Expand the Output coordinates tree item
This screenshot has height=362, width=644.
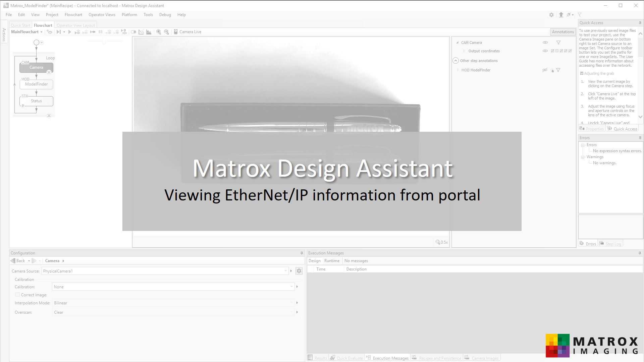[464, 51]
